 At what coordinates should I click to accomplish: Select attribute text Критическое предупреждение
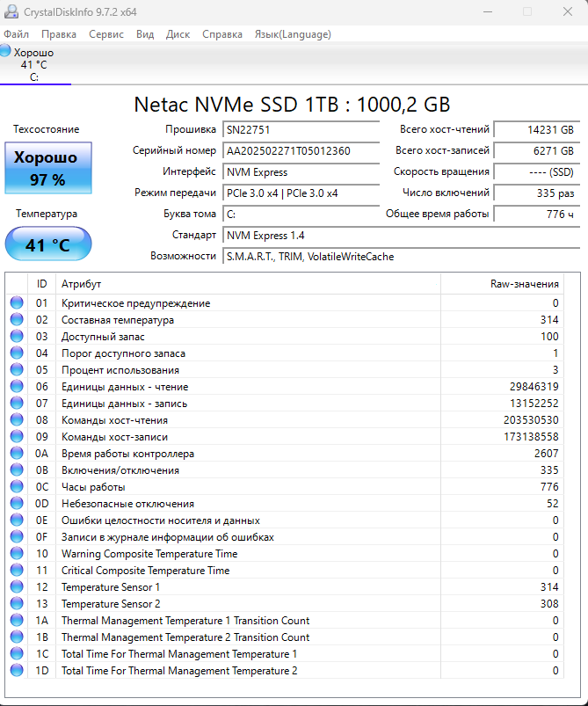(x=135, y=303)
